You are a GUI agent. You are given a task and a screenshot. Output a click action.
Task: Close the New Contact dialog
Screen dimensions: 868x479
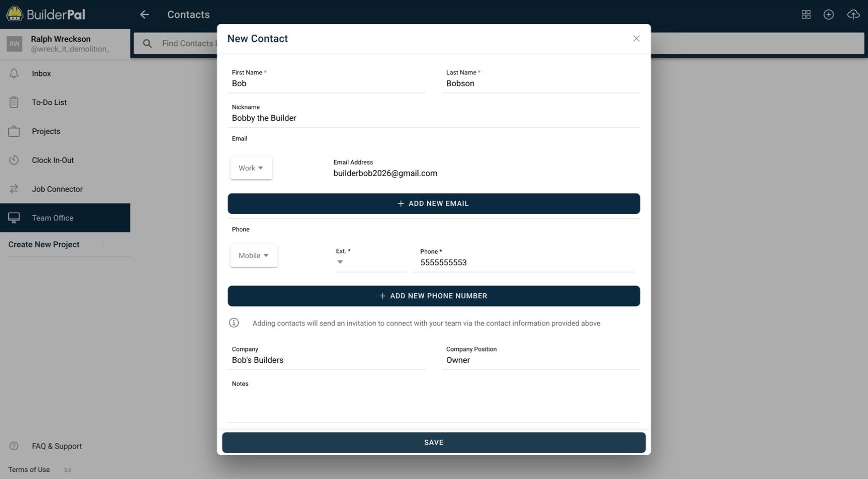[x=637, y=39]
